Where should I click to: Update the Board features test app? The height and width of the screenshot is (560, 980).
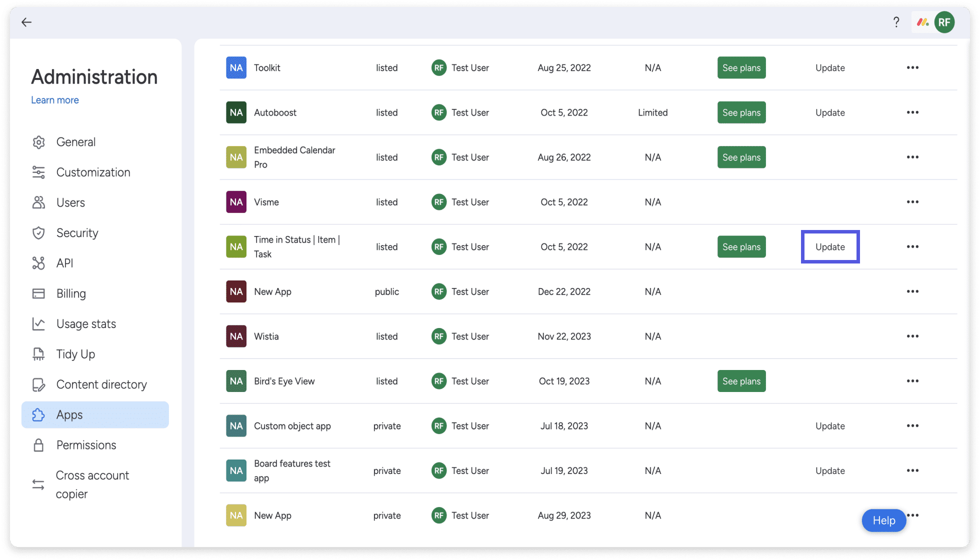(830, 470)
